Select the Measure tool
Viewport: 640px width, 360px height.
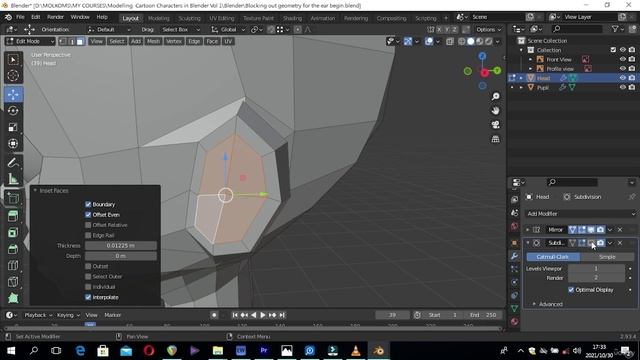tap(13, 179)
